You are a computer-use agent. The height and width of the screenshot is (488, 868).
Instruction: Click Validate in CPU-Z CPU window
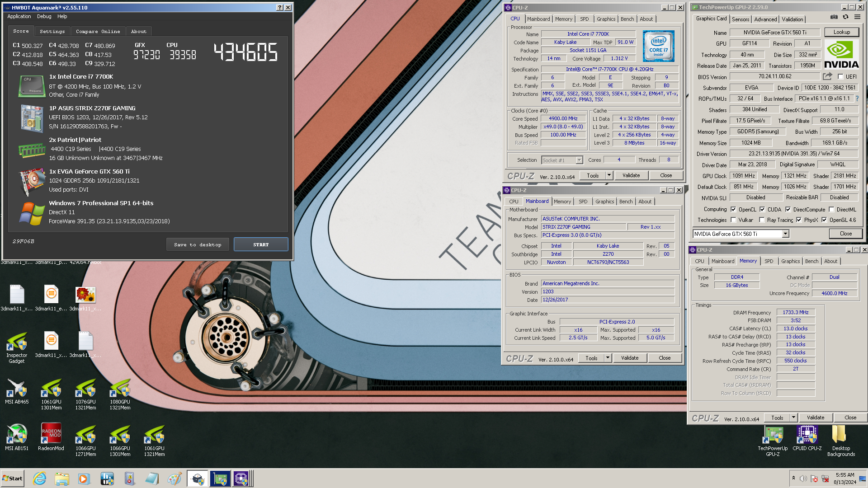click(631, 175)
